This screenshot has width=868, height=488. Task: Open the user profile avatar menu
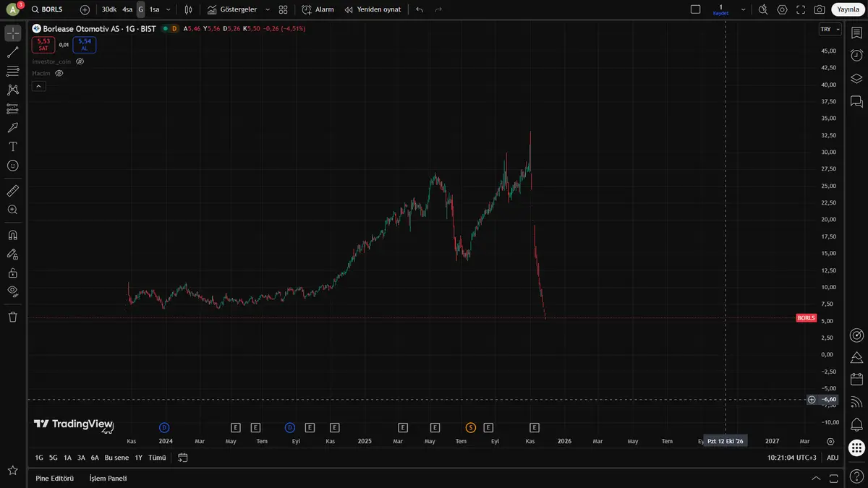tap(12, 9)
